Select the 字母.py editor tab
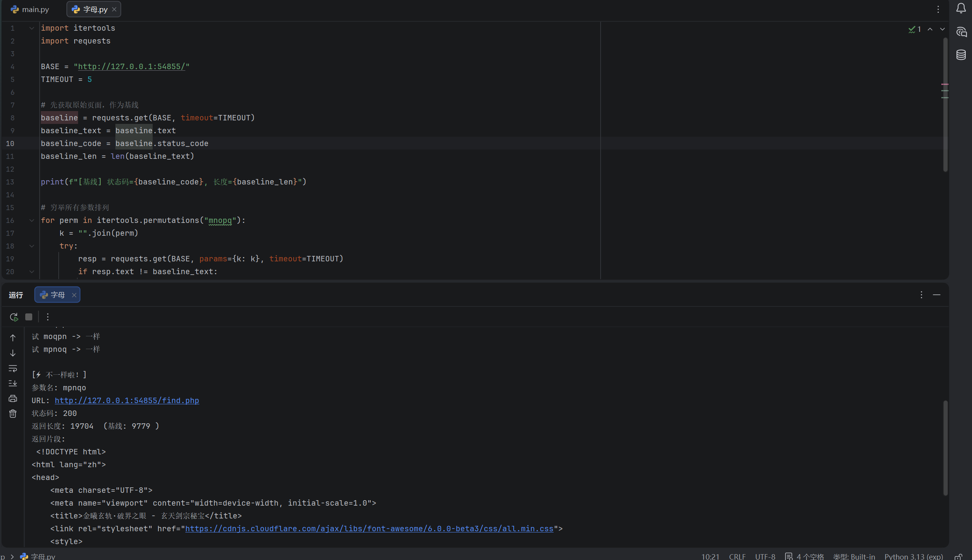The width and height of the screenshot is (972, 560). click(x=94, y=9)
